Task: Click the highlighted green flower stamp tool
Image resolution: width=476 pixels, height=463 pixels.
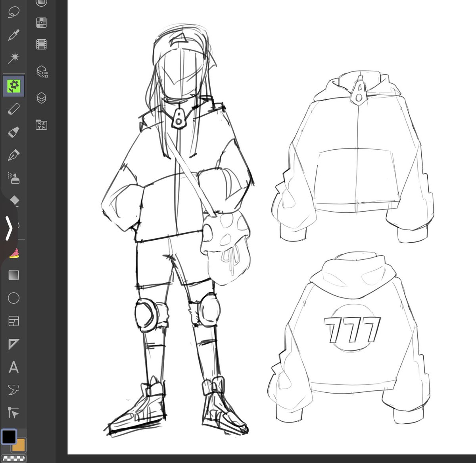Action: (14, 85)
